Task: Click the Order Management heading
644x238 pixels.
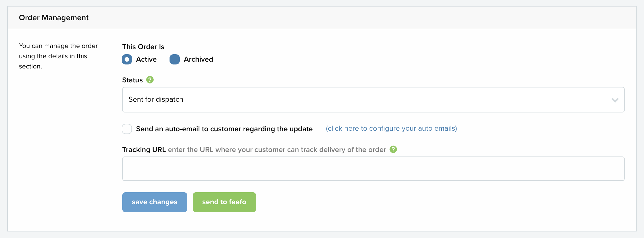Action: tap(54, 18)
